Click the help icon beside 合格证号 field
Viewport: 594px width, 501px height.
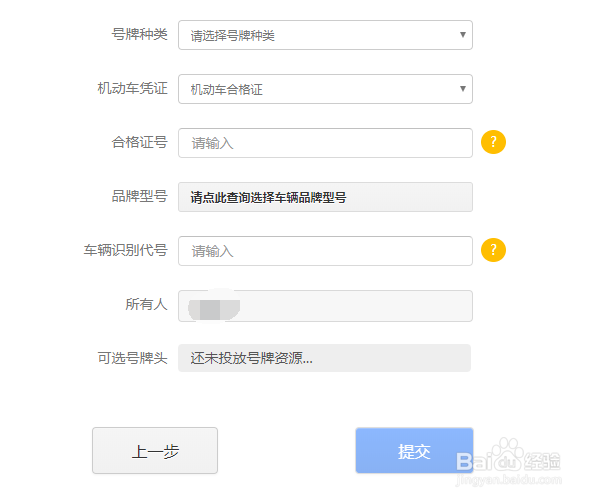click(x=493, y=142)
